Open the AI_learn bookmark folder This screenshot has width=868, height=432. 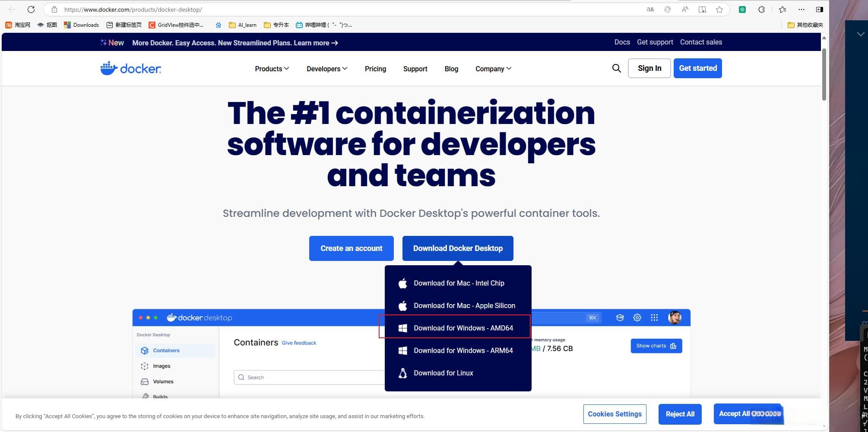coord(243,25)
